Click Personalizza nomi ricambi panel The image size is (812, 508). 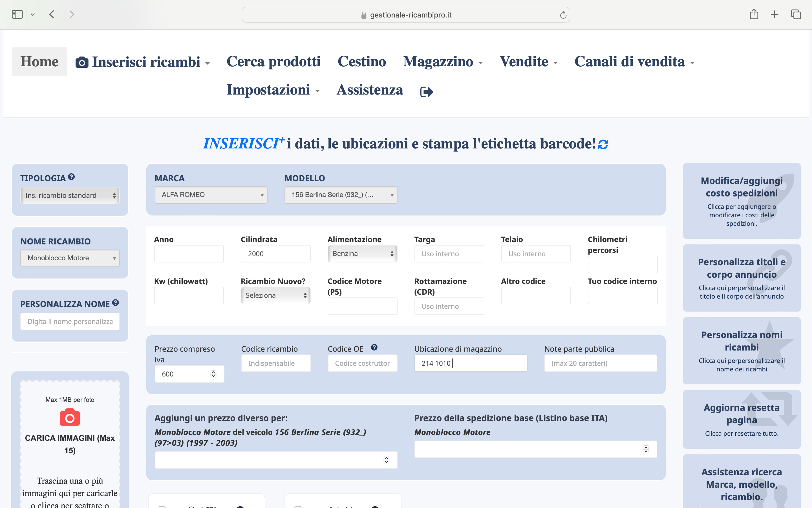point(742,351)
